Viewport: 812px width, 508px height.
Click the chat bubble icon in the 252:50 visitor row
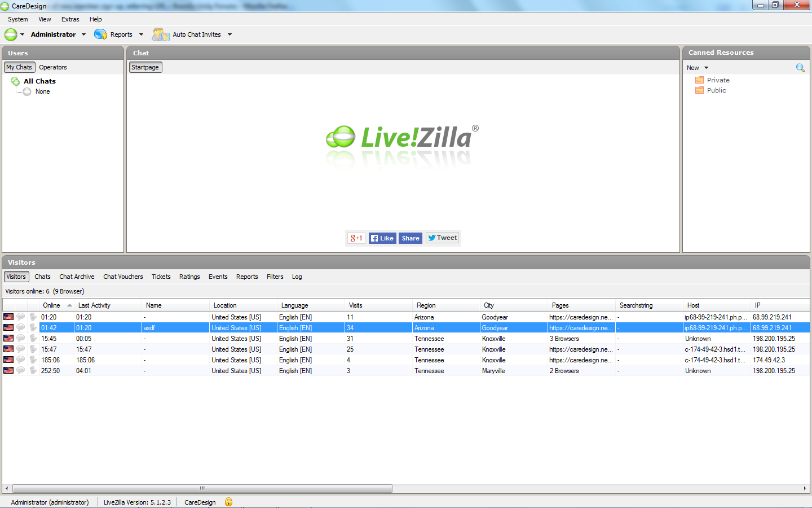[21, 370]
